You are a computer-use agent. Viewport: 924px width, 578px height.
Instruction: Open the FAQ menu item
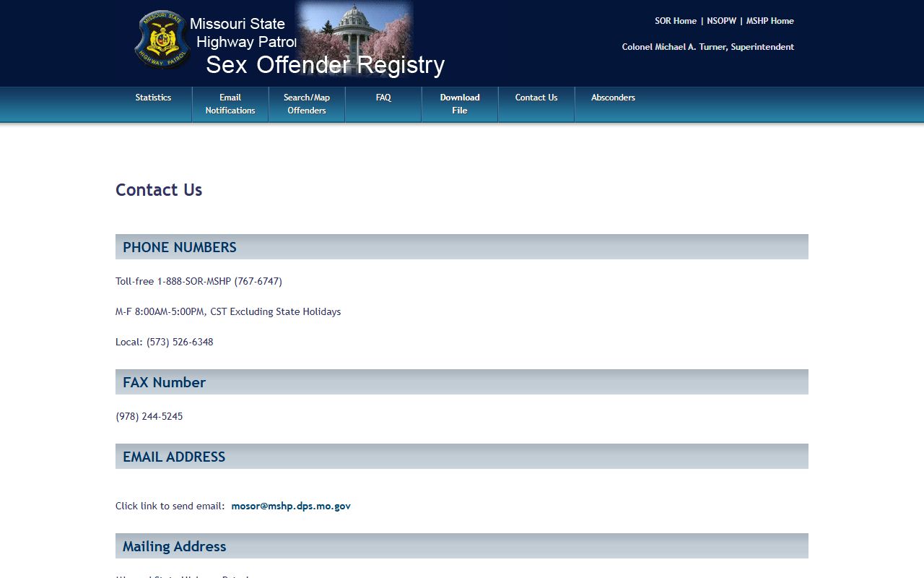[x=383, y=98]
